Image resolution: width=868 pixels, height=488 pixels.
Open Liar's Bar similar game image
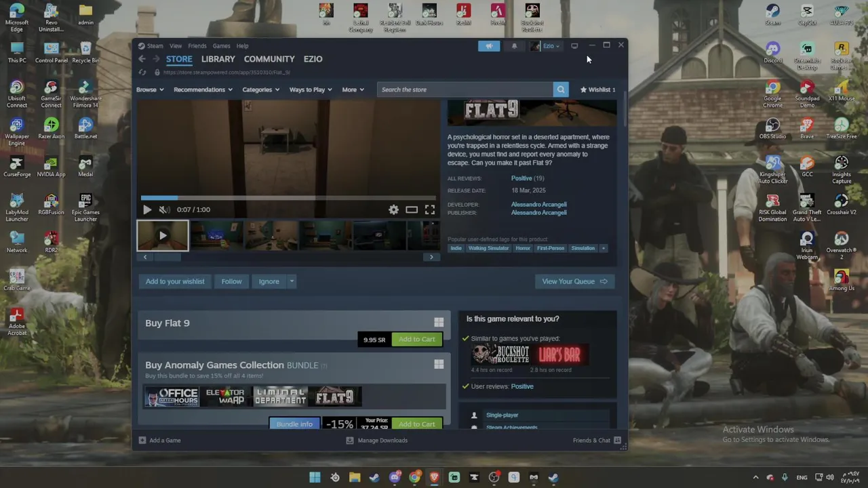click(x=559, y=354)
